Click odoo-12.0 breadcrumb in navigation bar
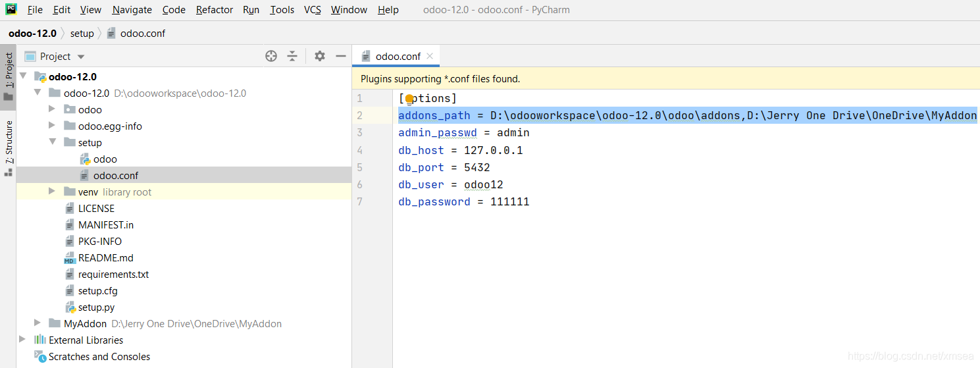 (x=32, y=33)
